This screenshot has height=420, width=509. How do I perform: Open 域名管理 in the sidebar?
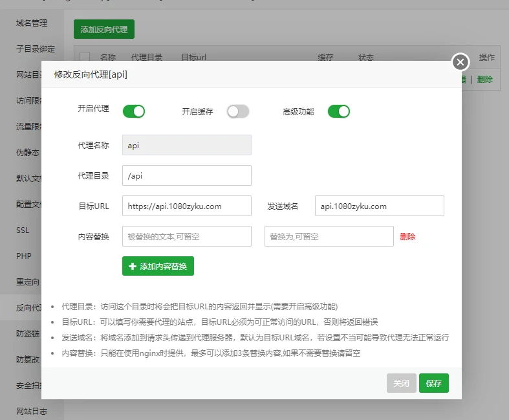click(x=32, y=23)
